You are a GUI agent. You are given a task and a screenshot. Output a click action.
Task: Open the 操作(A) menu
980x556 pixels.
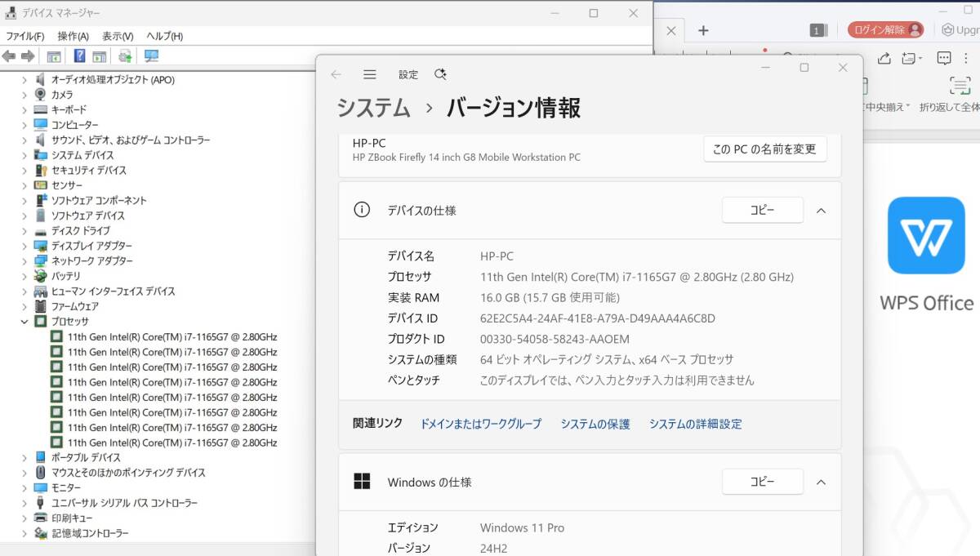click(x=73, y=37)
